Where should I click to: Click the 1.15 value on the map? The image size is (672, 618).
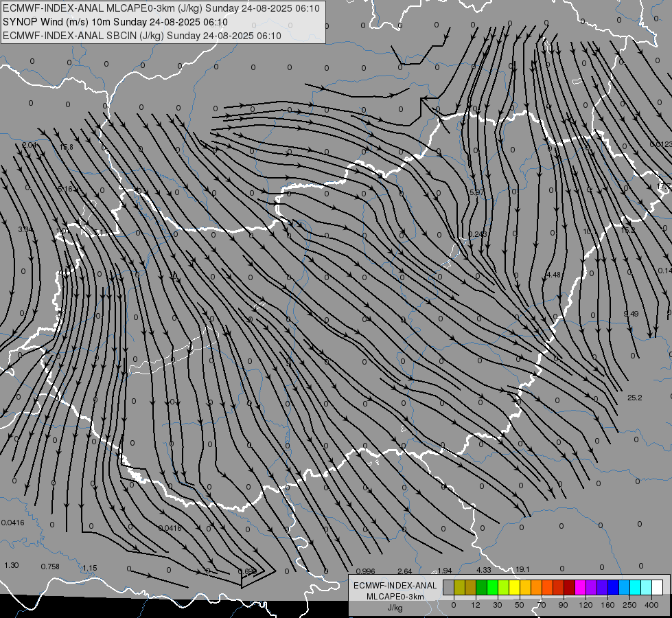89,568
